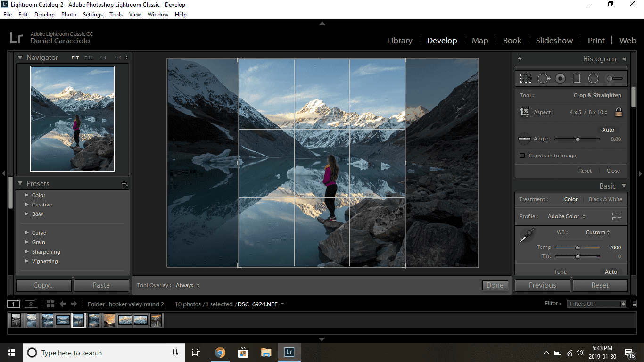Select the Spot Removal tool

pos(544,78)
